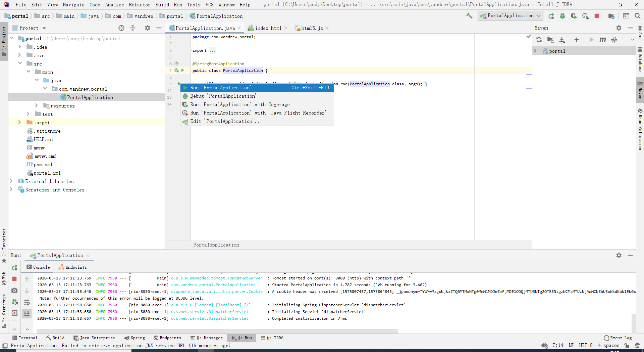Stop the application with the red toolbar square

597,16
